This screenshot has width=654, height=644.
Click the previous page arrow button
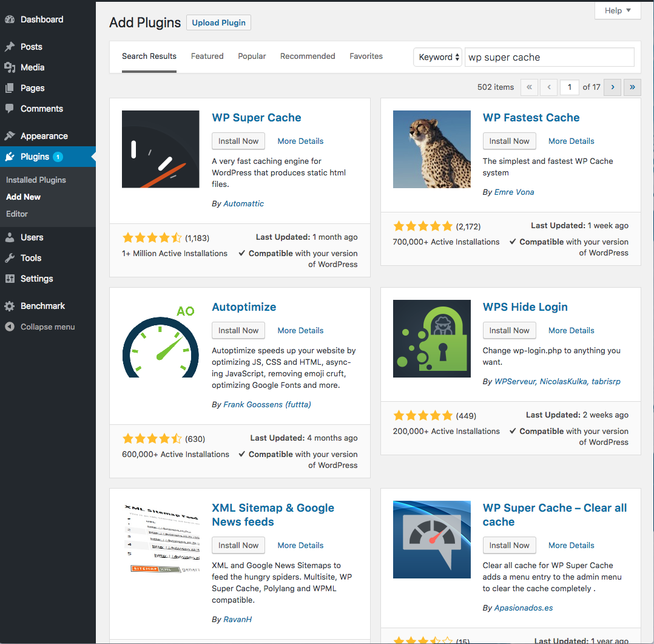tap(549, 87)
